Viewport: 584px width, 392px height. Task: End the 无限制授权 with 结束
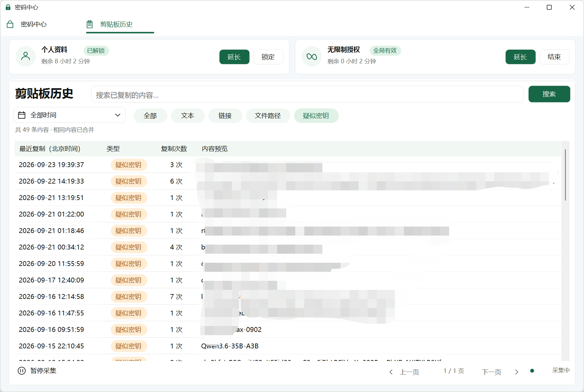(x=554, y=57)
